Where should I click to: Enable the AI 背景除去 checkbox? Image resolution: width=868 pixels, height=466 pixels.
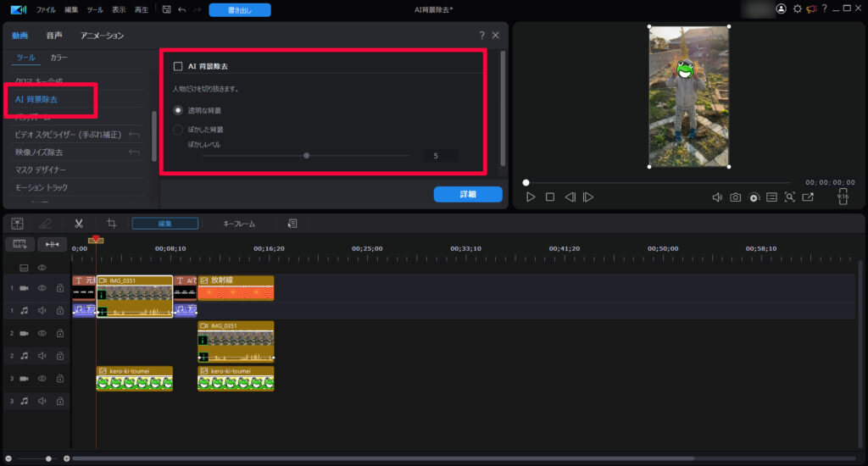[178, 66]
